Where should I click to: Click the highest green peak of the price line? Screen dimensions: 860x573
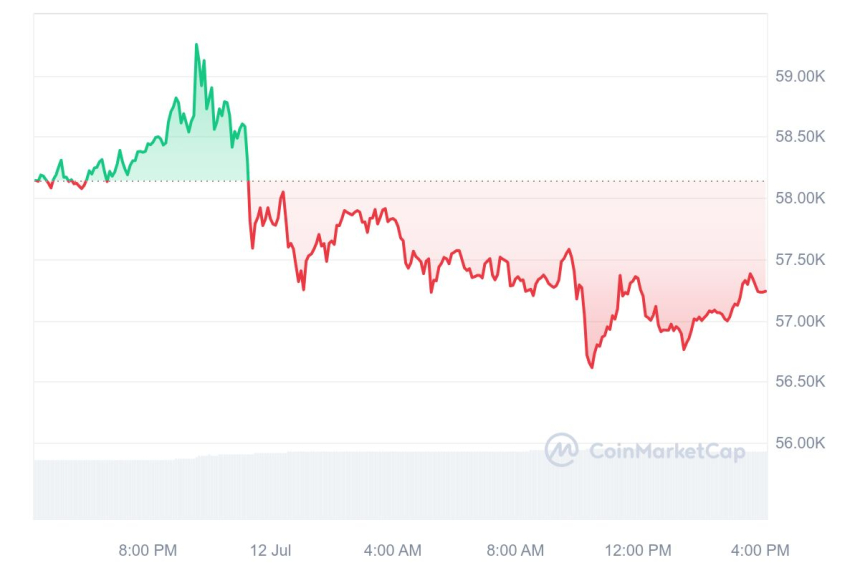click(196, 45)
